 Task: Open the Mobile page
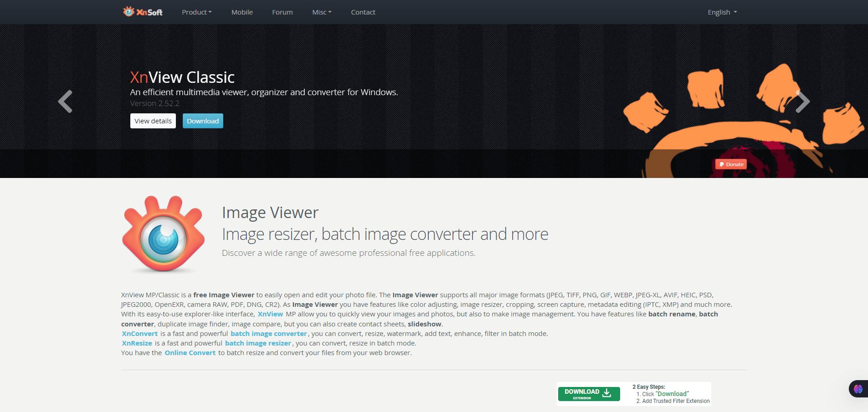[x=242, y=12]
